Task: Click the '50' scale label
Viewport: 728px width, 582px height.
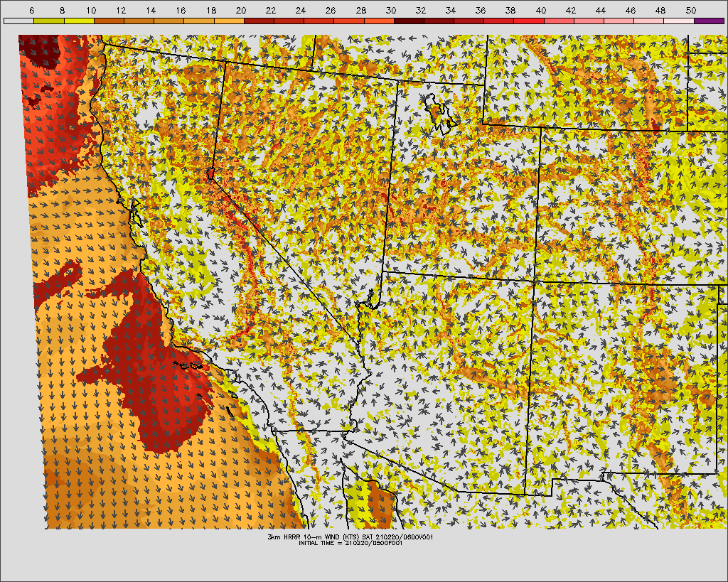Action: point(691,10)
